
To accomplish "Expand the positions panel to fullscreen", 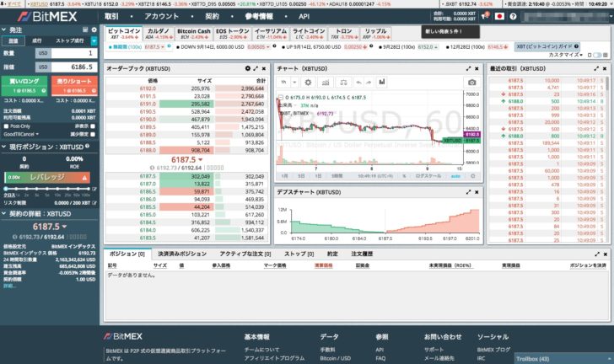I will (x=597, y=254).
